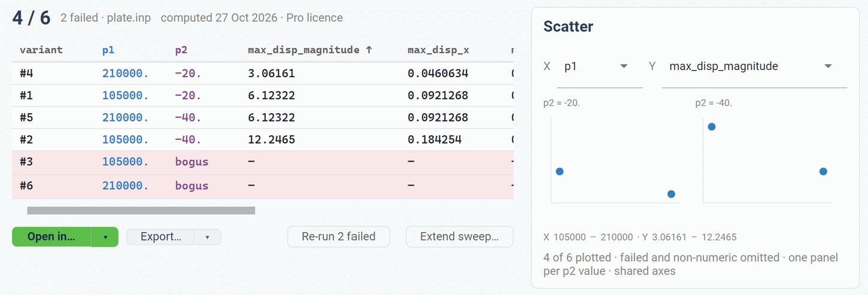Click the top-left point in the p2 = -40. panel

point(712,126)
